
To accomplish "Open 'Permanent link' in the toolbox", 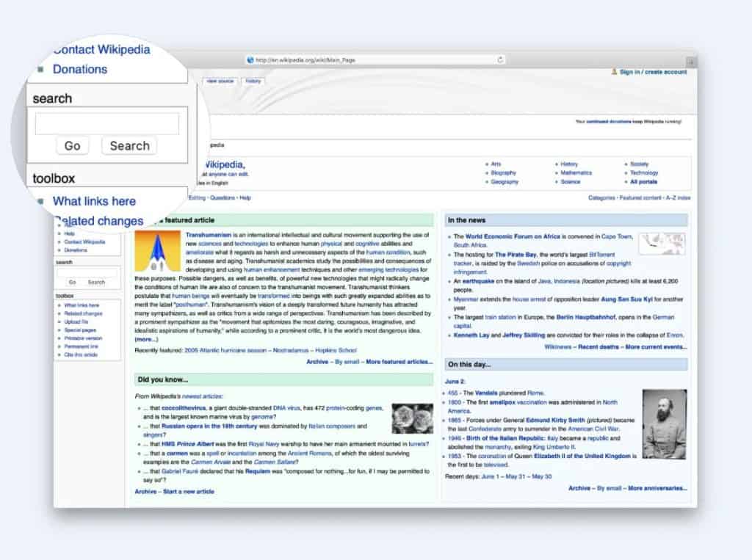I will 81,346.
